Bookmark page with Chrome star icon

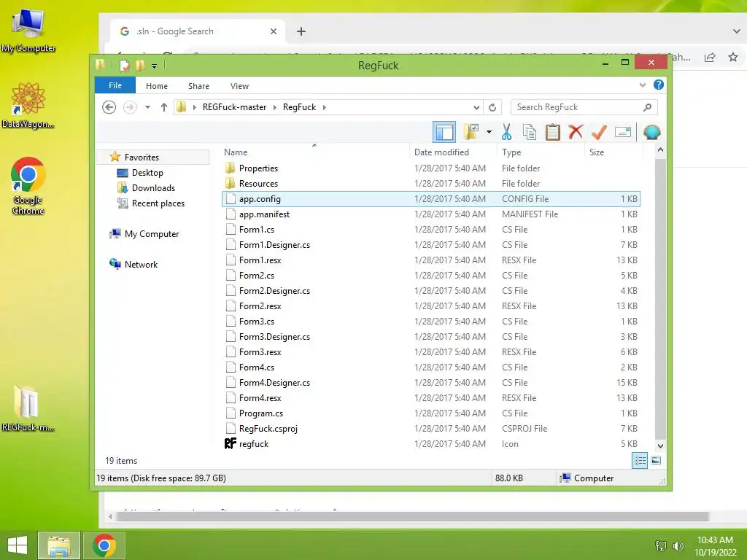[x=732, y=57]
